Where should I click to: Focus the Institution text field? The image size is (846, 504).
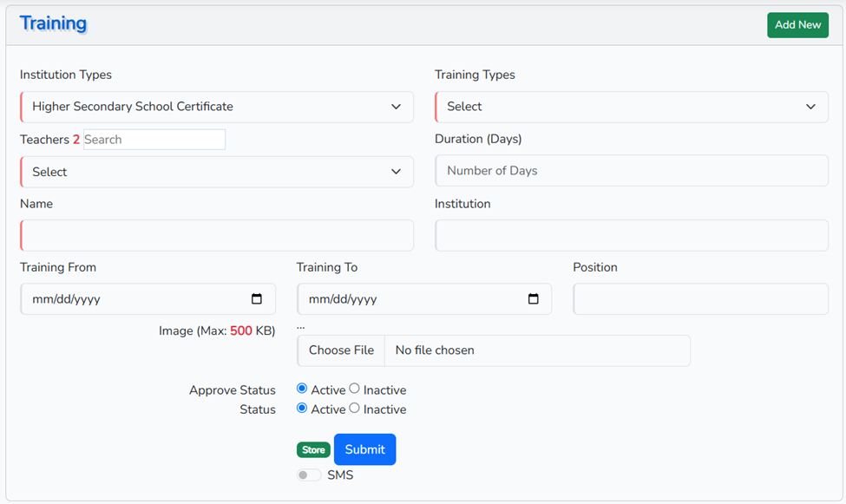631,235
